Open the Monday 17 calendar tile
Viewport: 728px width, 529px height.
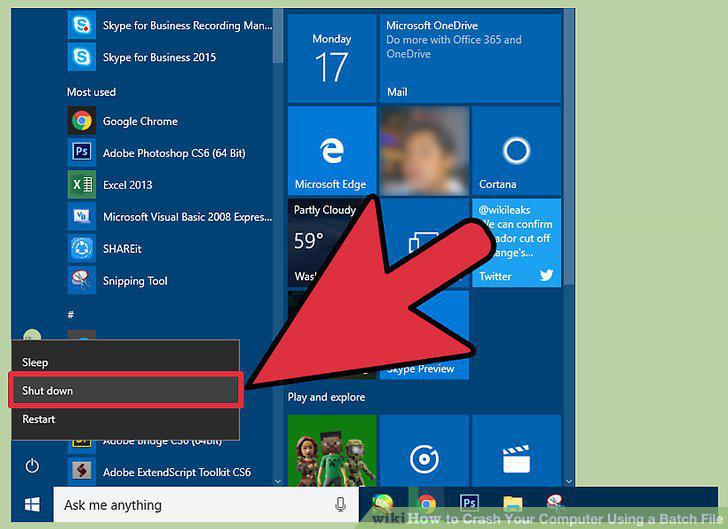click(332, 59)
